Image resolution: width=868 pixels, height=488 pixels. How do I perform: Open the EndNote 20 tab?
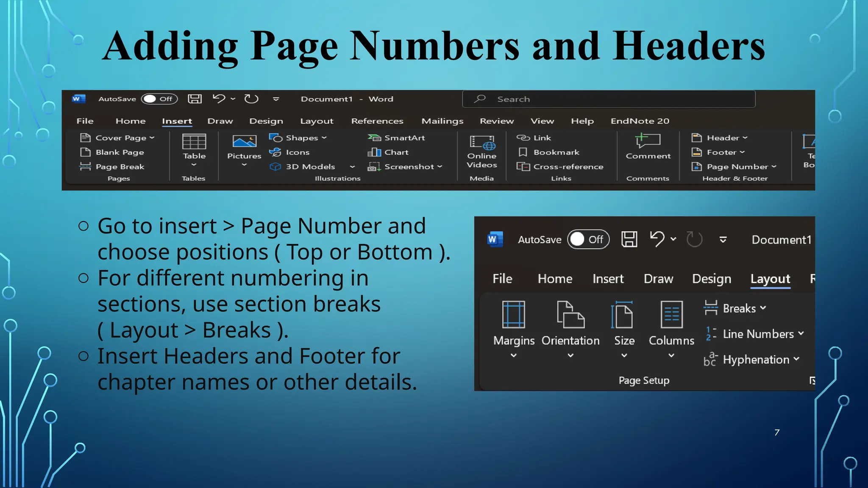tap(640, 121)
